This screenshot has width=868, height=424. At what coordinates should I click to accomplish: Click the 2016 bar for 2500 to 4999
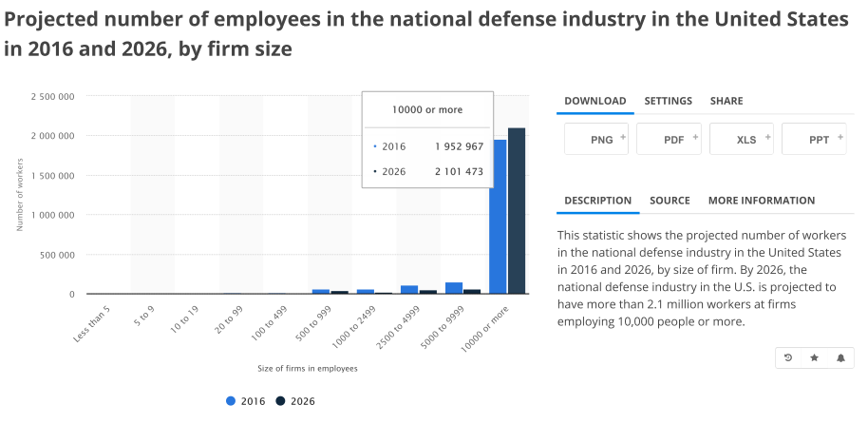click(x=409, y=289)
